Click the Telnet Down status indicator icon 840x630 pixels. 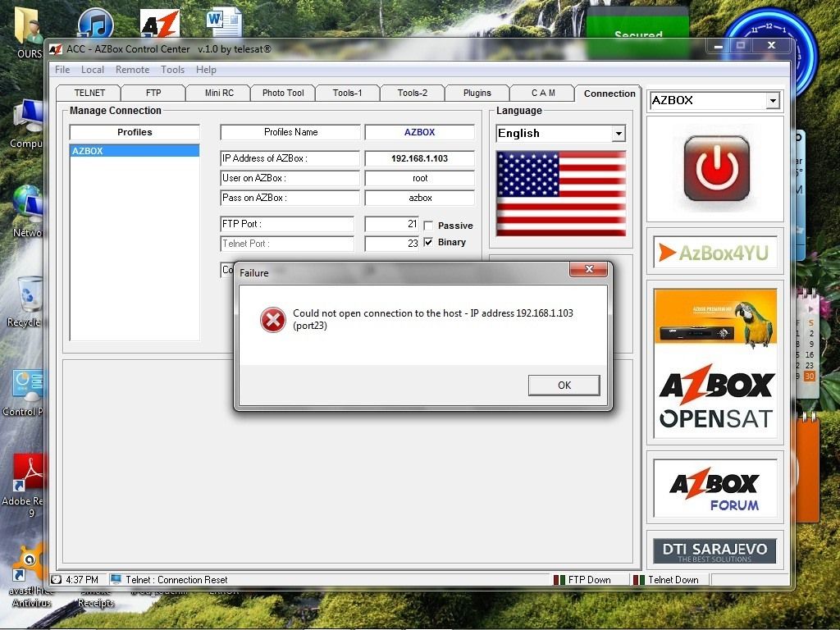click(x=638, y=580)
